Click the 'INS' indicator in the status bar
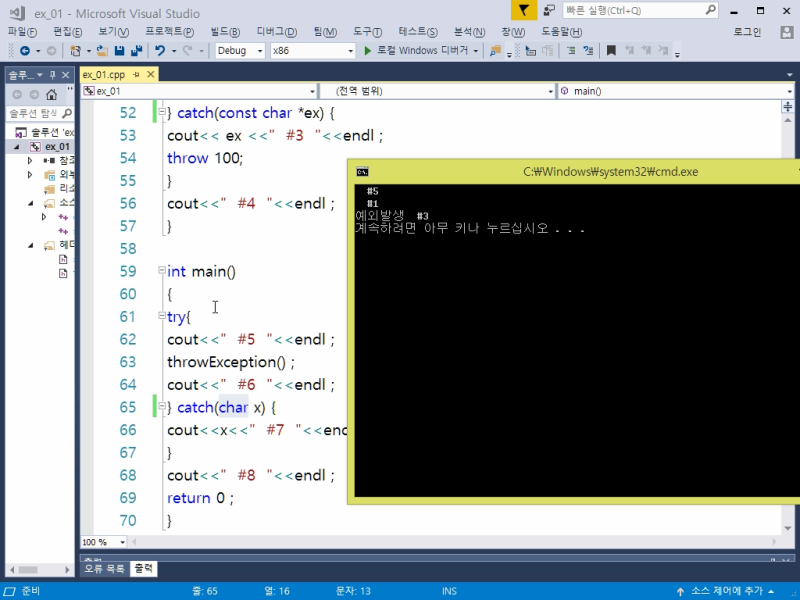The image size is (800, 600). pyautogui.click(x=449, y=591)
